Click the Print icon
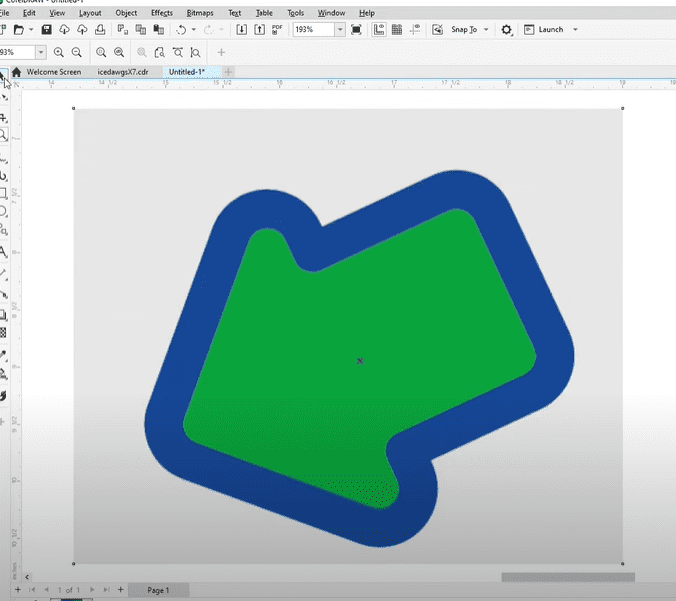The image size is (676, 601). pos(100,30)
